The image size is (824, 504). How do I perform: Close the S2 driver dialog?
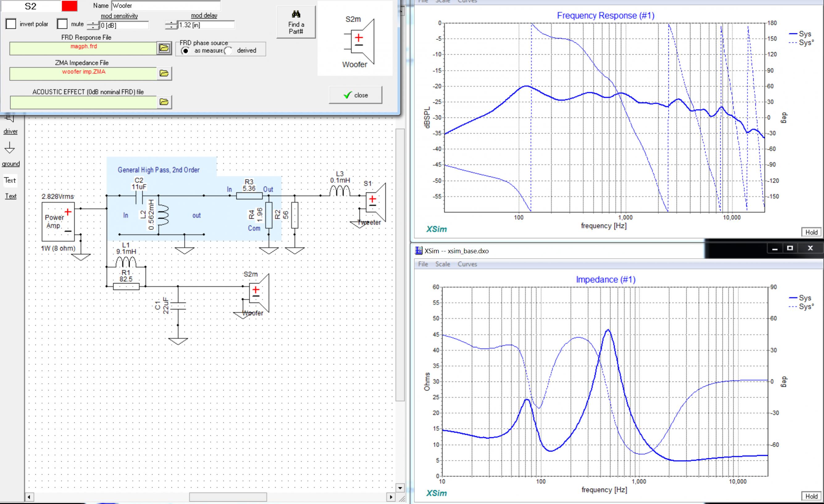tap(355, 95)
